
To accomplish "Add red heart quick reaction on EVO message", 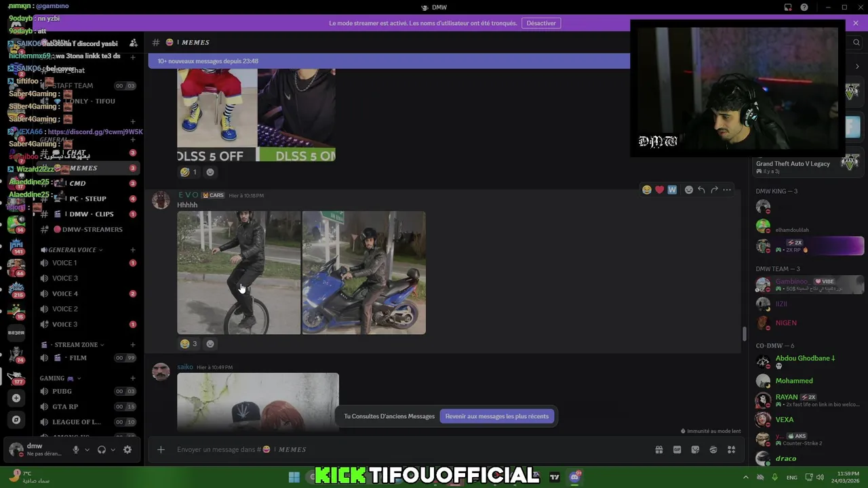I will point(659,190).
